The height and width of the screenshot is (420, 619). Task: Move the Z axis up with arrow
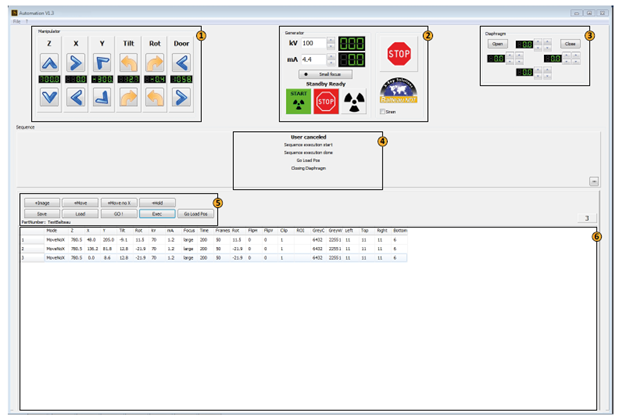pyautogui.click(x=49, y=63)
